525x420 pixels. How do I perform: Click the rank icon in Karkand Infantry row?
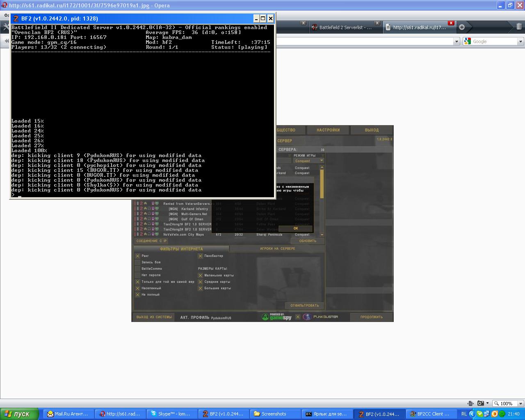point(145,209)
